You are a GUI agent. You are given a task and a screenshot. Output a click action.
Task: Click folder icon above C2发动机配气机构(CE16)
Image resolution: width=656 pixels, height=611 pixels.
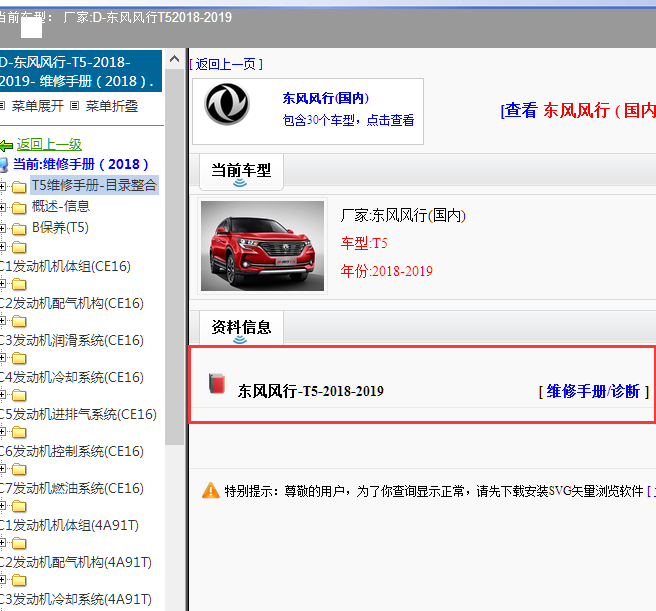[x=19, y=285]
